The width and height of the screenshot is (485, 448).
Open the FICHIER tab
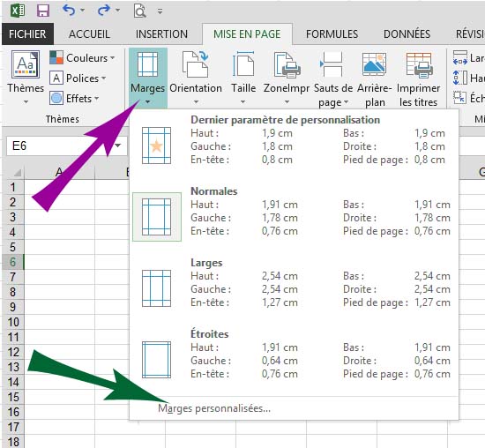(27, 34)
